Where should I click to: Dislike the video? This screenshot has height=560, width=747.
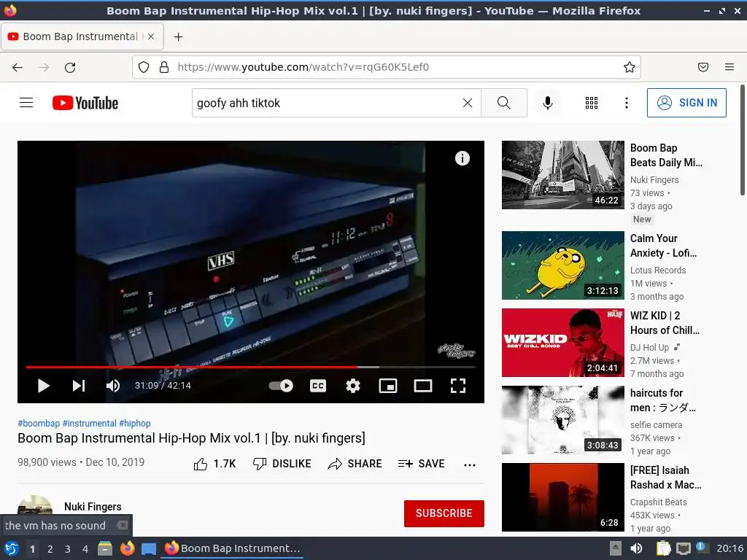click(282, 464)
